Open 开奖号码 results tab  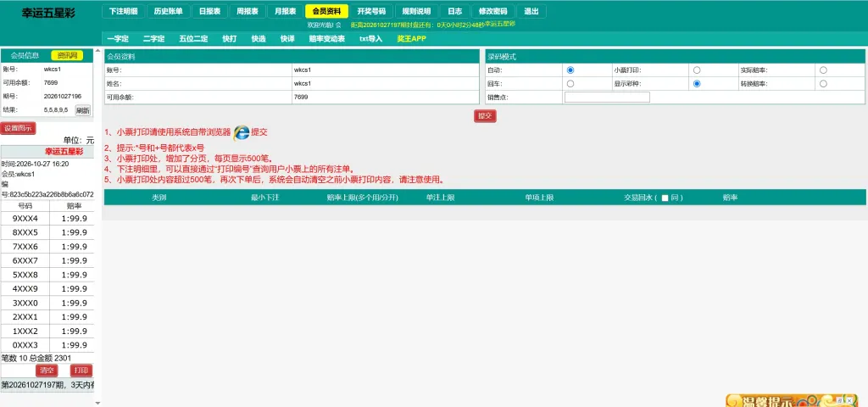tap(371, 11)
